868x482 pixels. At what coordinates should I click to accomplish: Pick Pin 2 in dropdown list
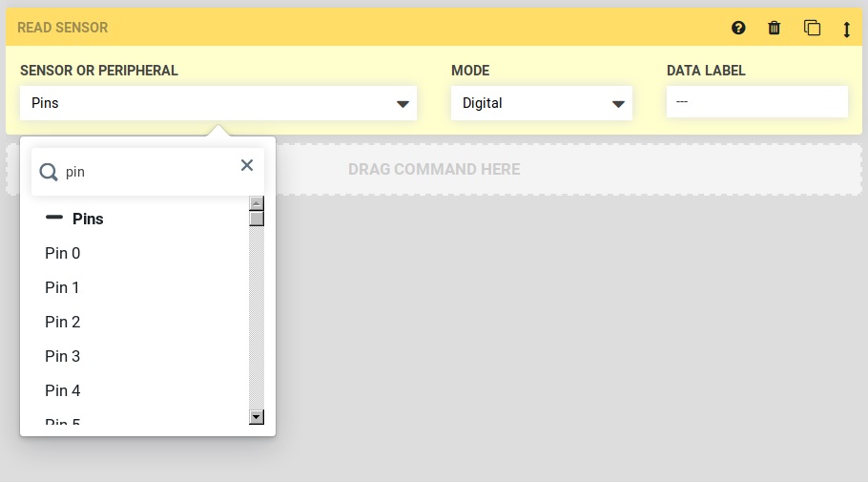tap(63, 322)
